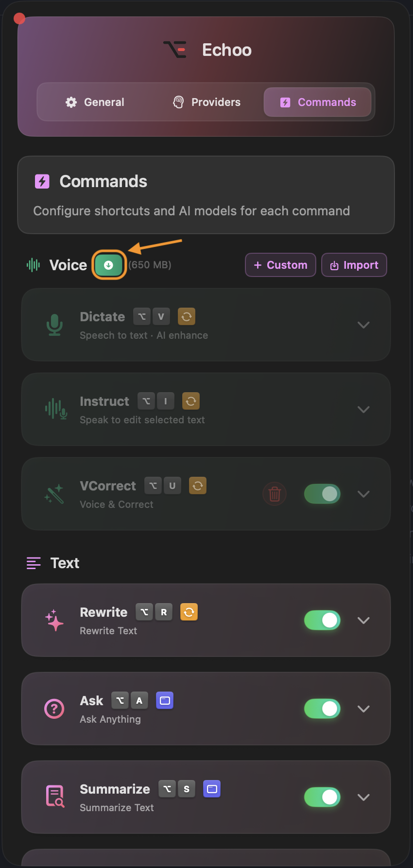Click the VCorrect magic wand icon
This screenshot has width=413, height=868.
pos(54,494)
